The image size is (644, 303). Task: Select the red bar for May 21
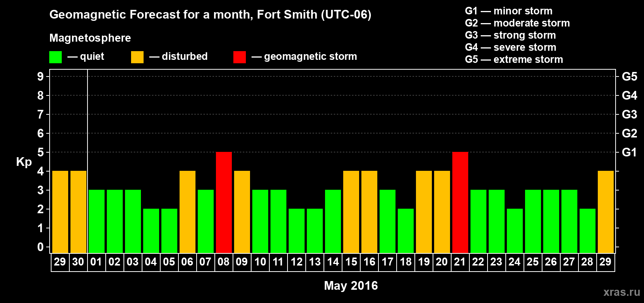pyautogui.click(x=460, y=203)
